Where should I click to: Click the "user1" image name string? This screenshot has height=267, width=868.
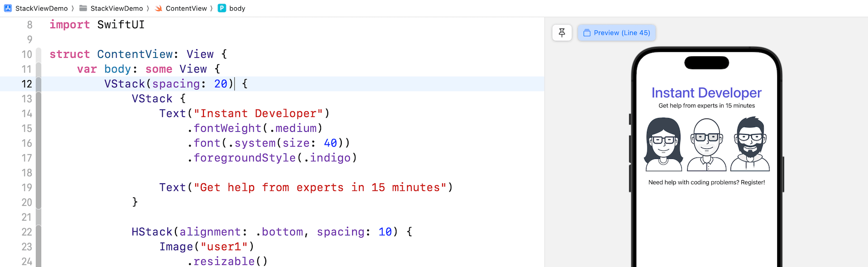pyautogui.click(x=224, y=247)
